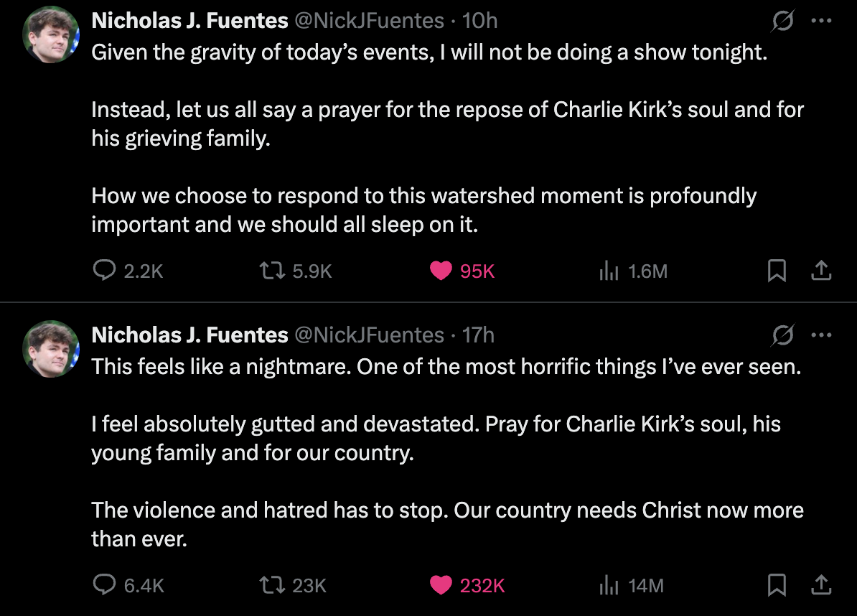Viewport: 857px width, 616px height.
Task: Open profile avatar on first post
Action: [50, 37]
